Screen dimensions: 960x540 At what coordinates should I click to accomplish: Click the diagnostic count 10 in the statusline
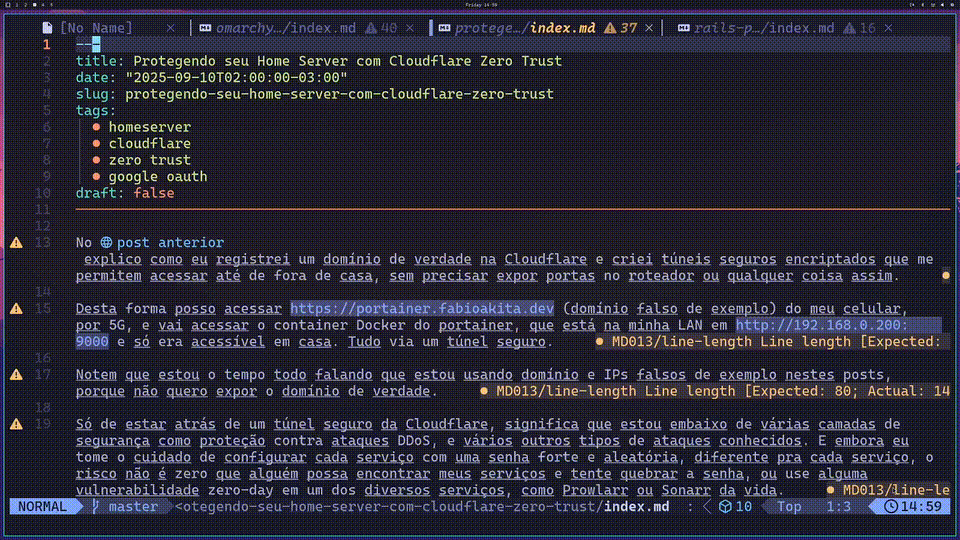(x=743, y=506)
